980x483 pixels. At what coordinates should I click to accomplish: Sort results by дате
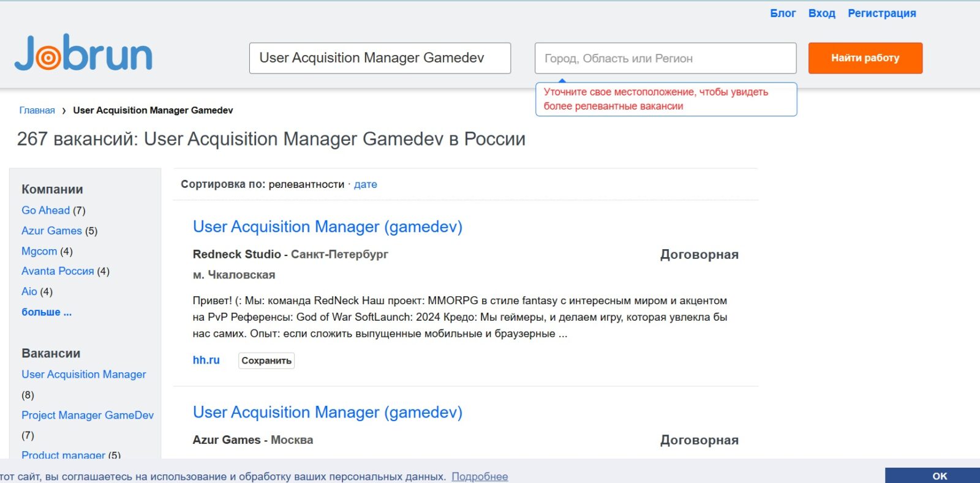click(366, 184)
